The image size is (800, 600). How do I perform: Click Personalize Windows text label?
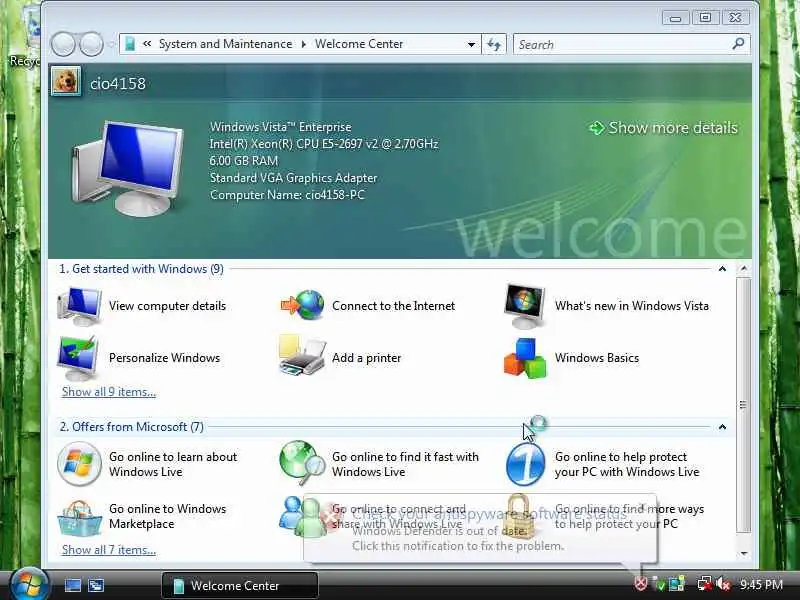point(164,358)
